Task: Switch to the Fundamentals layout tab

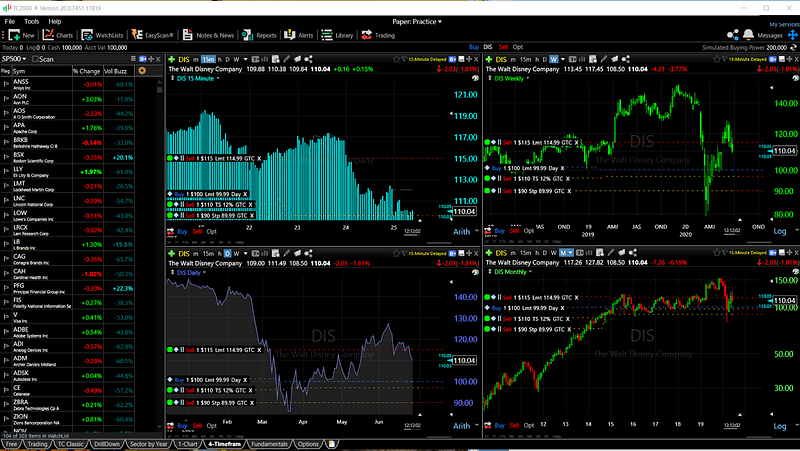Action: (269, 444)
